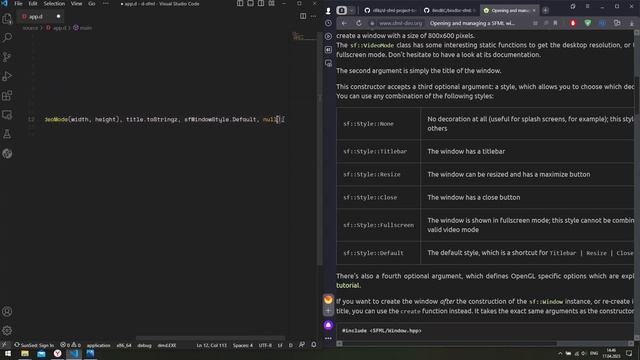
Task: Click the minimap preview in the editor
Action: click(304, 37)
